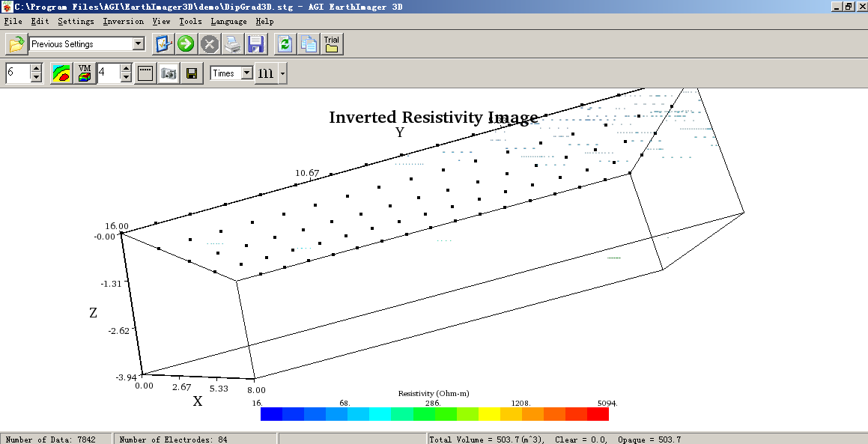
Task: Click the number field showing 6
Action: click(x=18, y=73)
